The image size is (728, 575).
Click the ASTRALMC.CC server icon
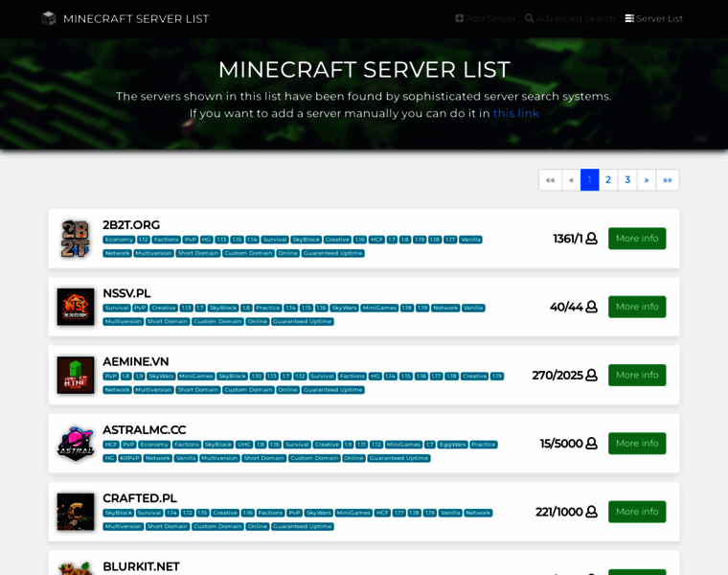pos(76,444)
